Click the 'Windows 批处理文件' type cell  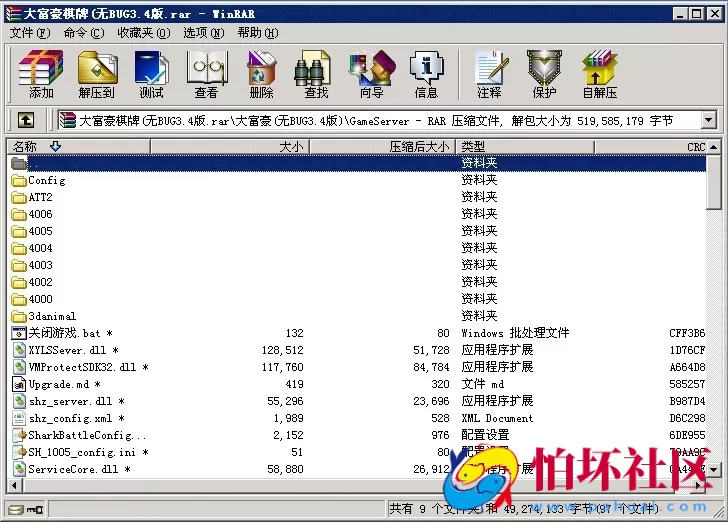(x=515, y=333)
